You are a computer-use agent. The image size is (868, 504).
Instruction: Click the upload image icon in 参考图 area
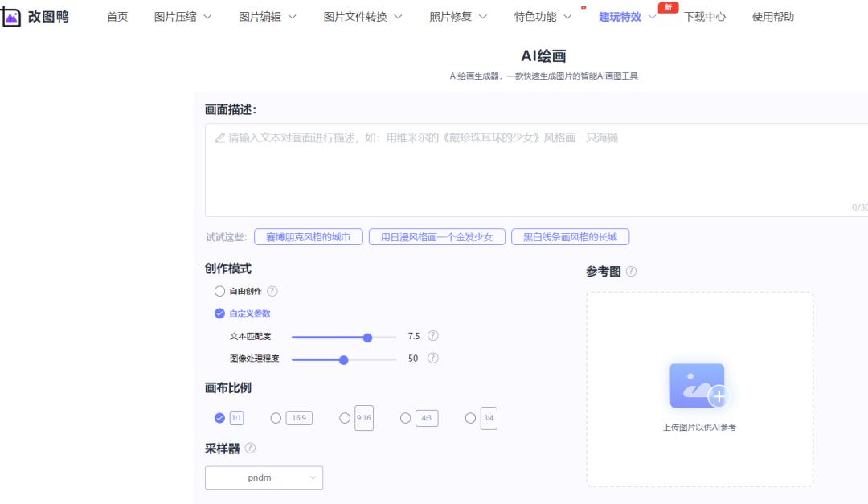pyautogui.click(x=698, y=385)
